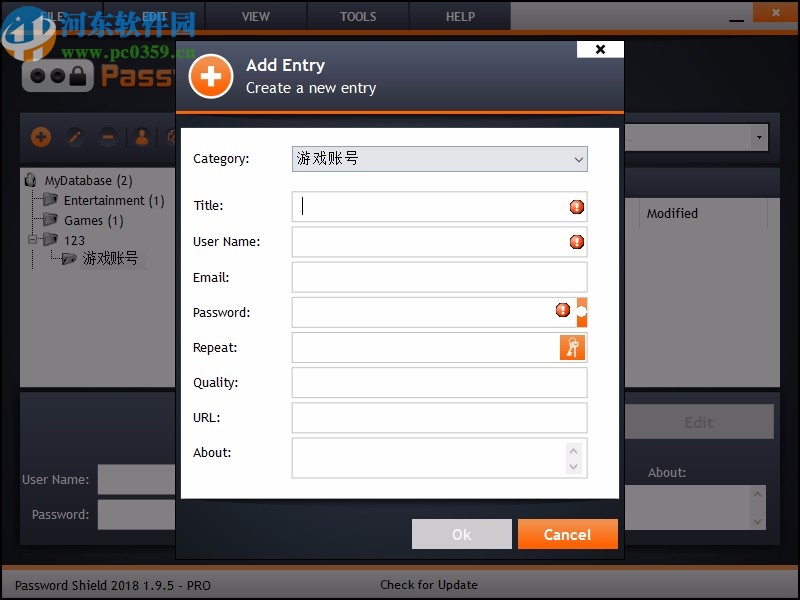Select the Edit entry pencil icon
The image size is (800, 600).
coord(77,137)
